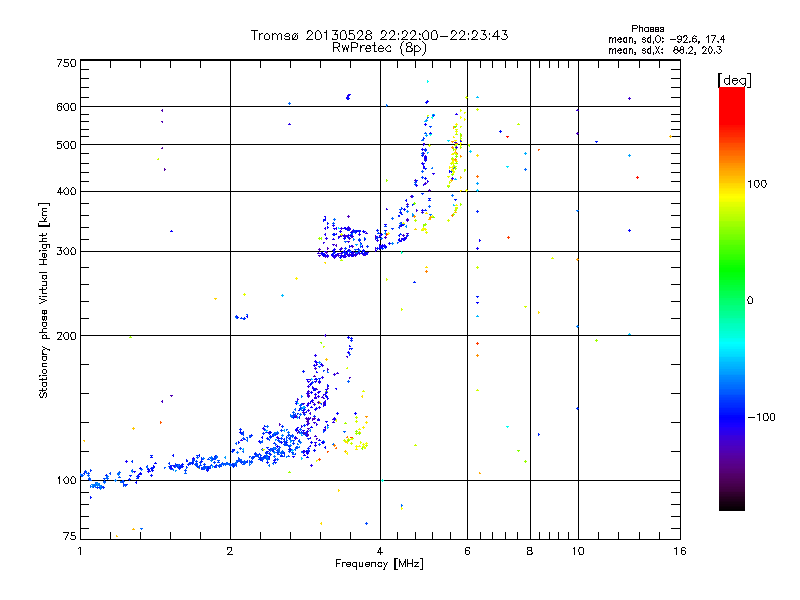Image resolution: width=800 pixels, height=600 pixels.
Task: Click the "75" height axis tick label
Action: coord(70,536)
